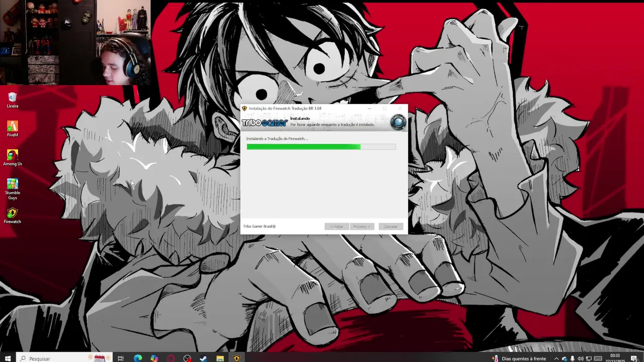Click the shield icon in installer title bar
The image size is (644, 362).
pyautogui.click(x=245, y=108)
